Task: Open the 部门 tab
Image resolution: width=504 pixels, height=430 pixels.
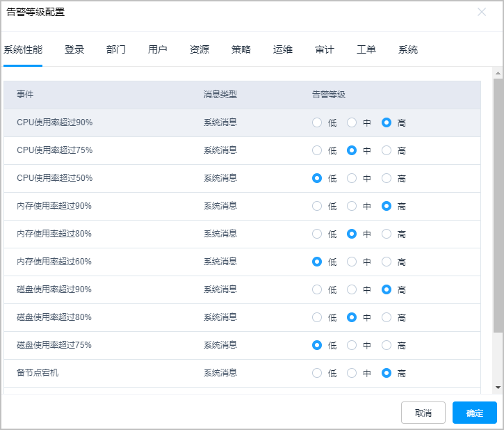Action: (x=116, y=50)
